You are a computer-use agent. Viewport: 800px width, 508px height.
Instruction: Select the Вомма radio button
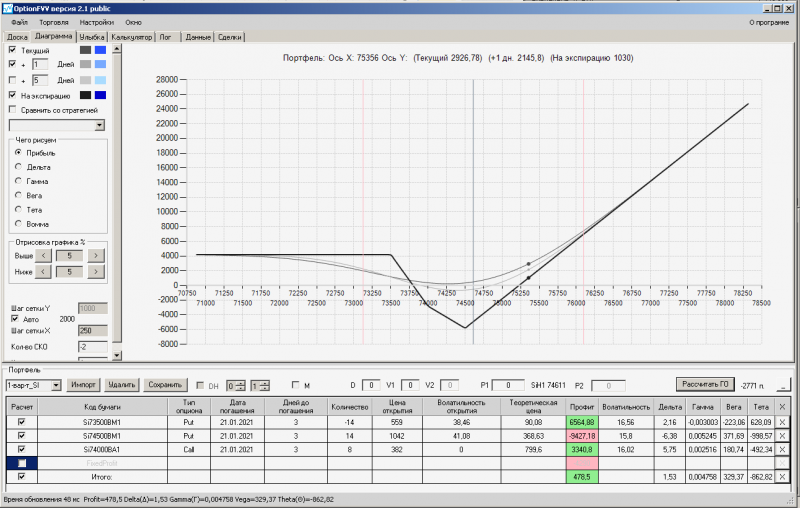coord(18,224)
